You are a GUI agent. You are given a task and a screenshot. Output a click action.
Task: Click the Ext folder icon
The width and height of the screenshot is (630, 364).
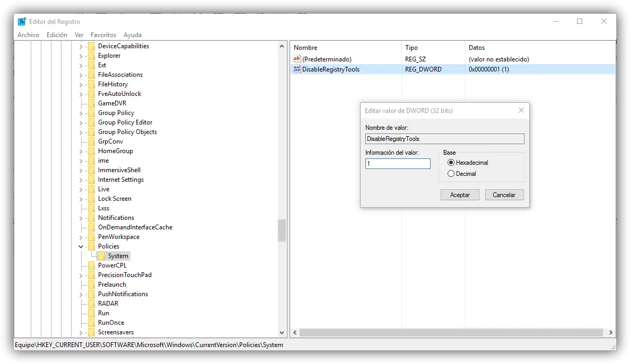pos(91,65)
